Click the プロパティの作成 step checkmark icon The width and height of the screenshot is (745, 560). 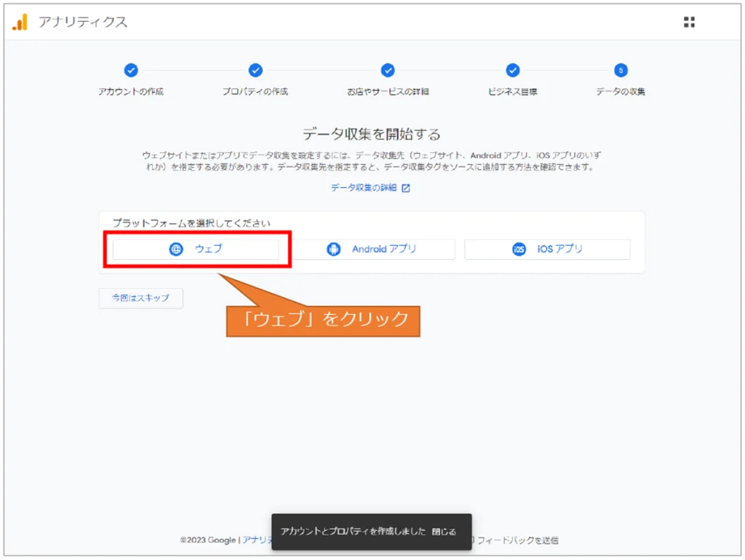pos(255,70)
